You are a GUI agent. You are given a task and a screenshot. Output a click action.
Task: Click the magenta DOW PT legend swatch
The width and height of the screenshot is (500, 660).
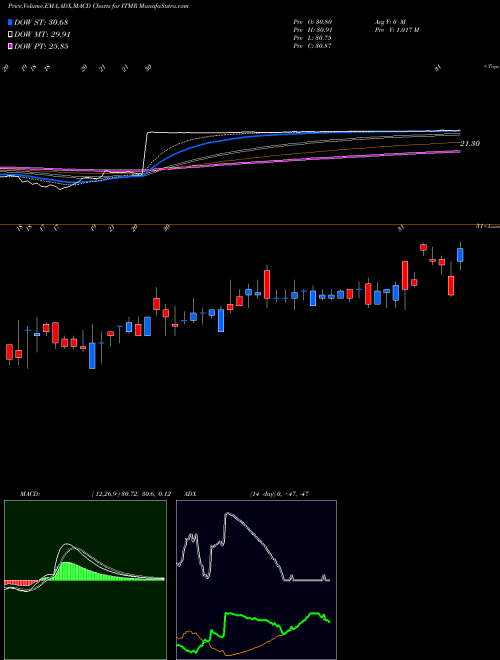pyautogui.click(x=10, y=46)
